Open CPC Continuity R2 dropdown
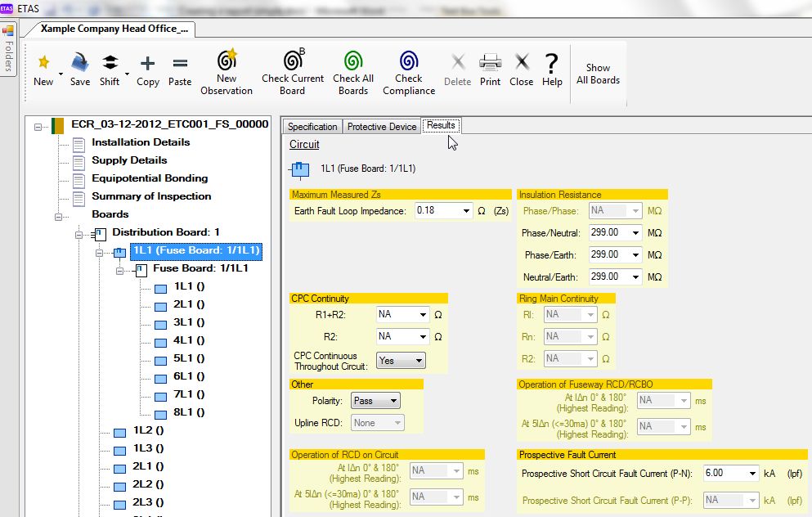 click(x=423, y=337)
